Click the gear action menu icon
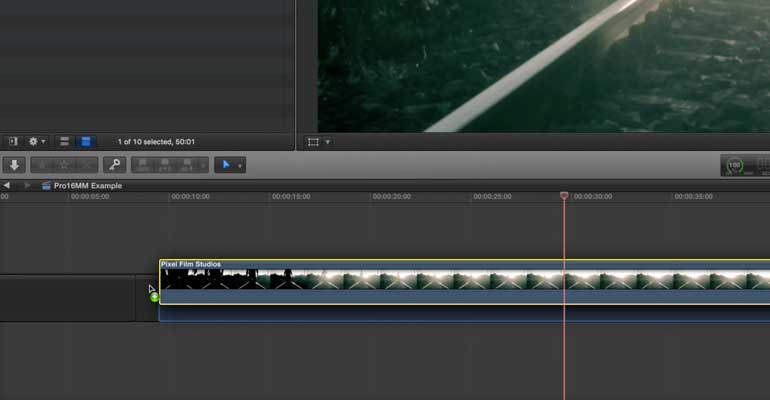The width and height of the screenshot is (770, 400). [33, 141]
